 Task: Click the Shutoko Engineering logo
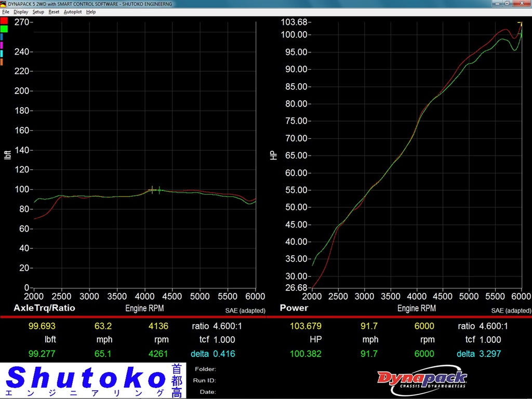(93, 380)
